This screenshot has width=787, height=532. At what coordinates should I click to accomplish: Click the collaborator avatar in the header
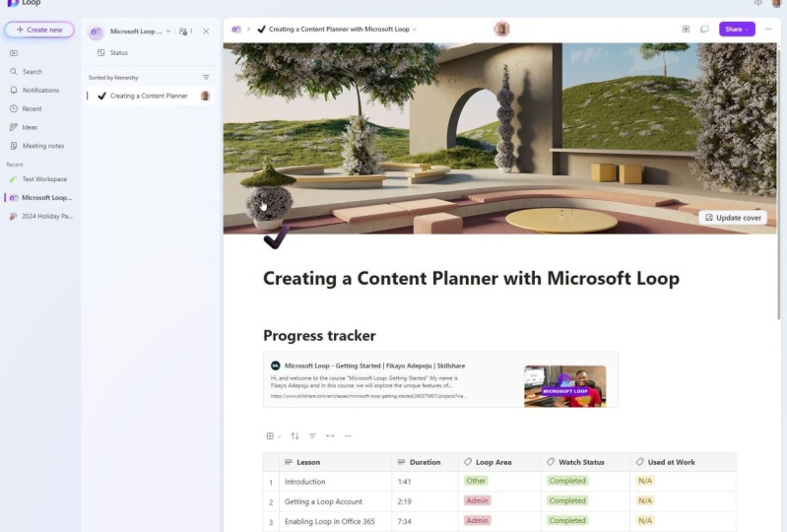coord(501,30)
